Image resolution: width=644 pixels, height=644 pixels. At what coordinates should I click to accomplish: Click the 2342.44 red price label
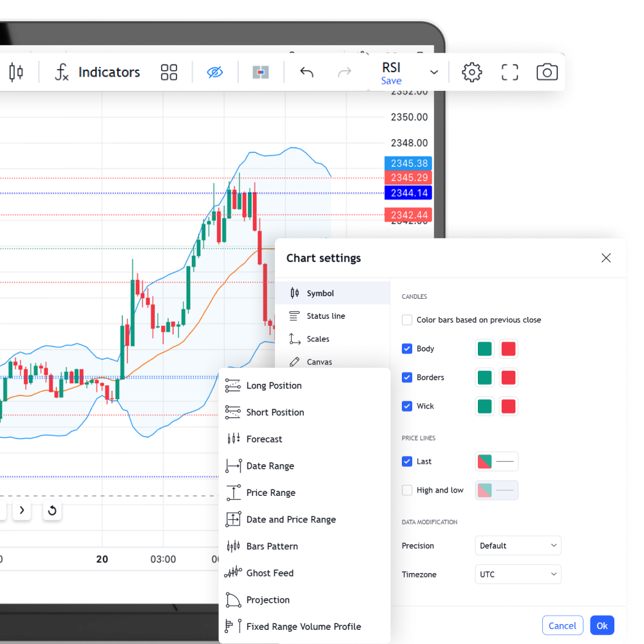(x=408, y=215)
